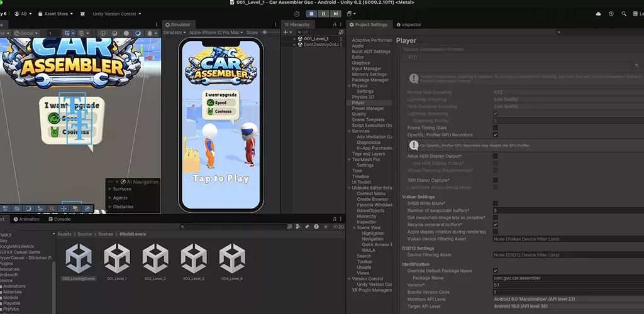Toggle scene lighting half-circle icon

[114, 33]
